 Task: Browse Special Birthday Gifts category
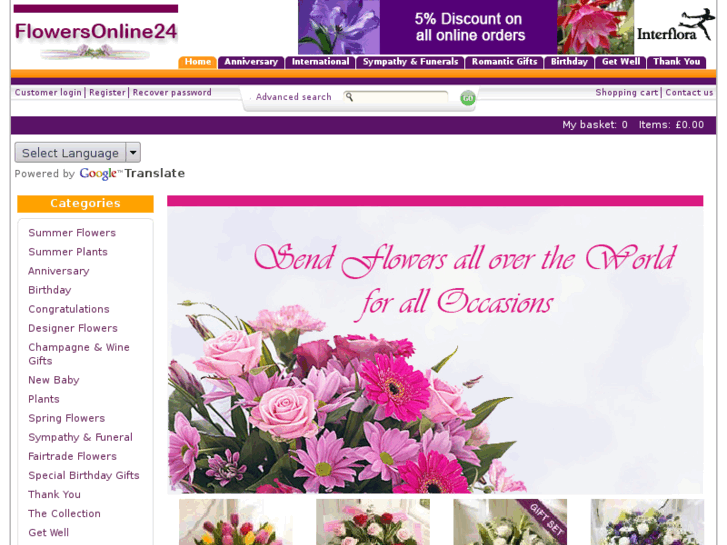click(x=83, y=475)
